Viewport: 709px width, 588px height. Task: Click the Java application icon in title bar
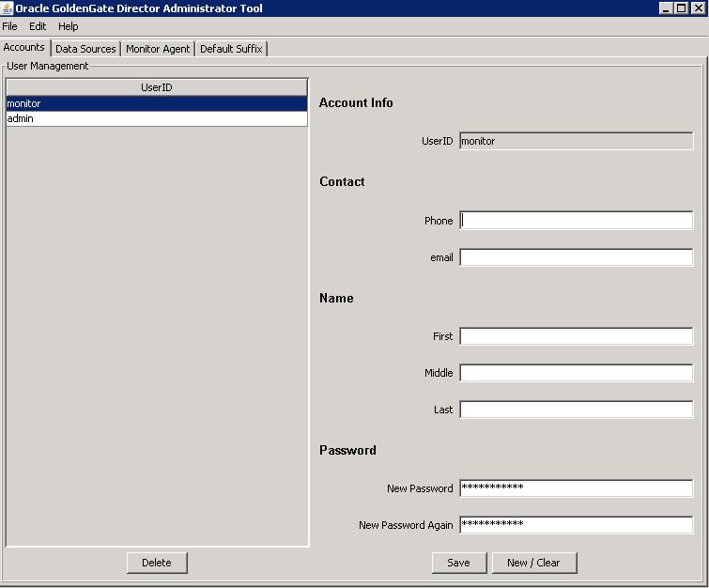click(x=8, y=8)
